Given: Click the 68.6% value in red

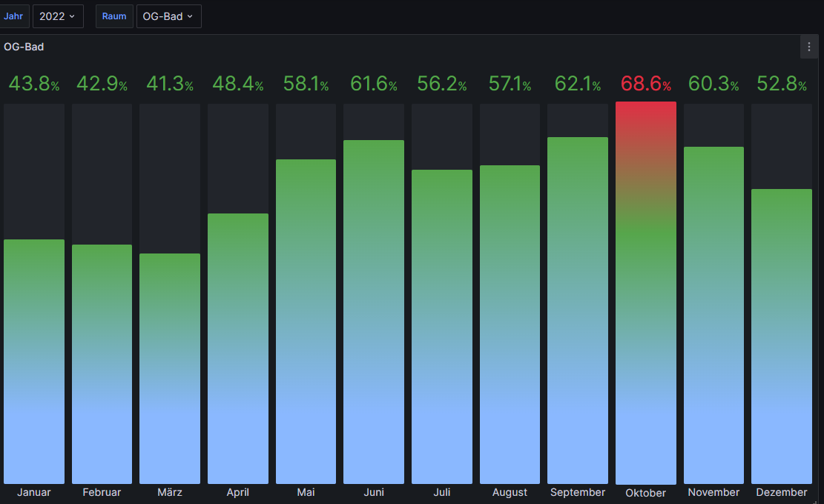Looking at the screenshot, I should (x=645, y=84).
